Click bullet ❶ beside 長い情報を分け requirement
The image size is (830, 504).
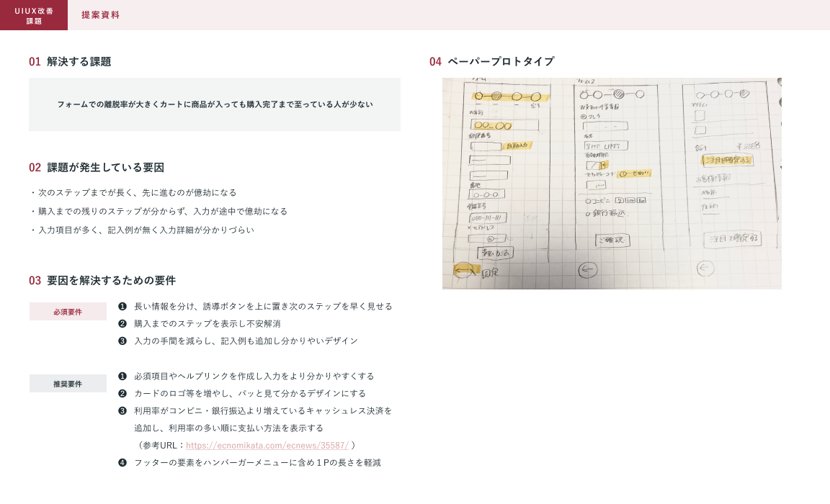click(x=122, y=306)
